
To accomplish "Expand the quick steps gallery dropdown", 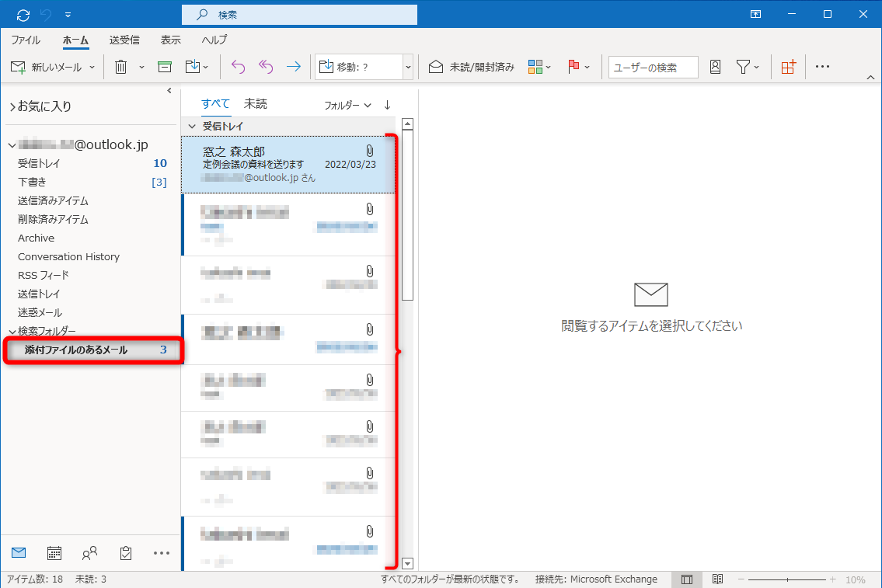I will pos(409,67).
